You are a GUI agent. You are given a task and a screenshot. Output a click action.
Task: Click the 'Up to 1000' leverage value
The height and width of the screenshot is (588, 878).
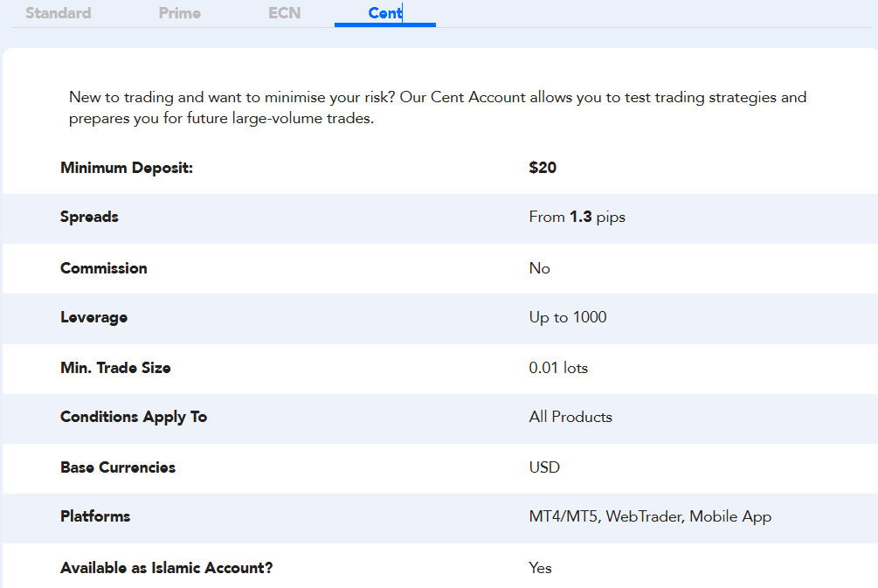coord(568,317)
